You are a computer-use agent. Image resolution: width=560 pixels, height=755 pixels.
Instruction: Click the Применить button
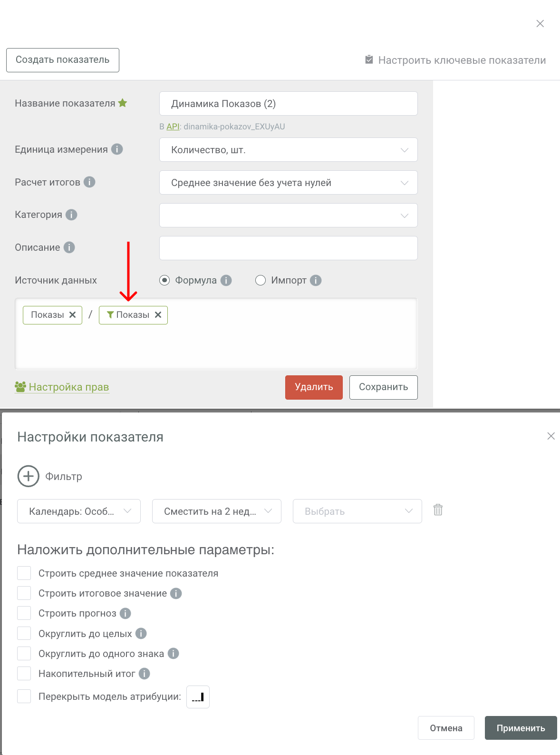click(x=521, y=728)
